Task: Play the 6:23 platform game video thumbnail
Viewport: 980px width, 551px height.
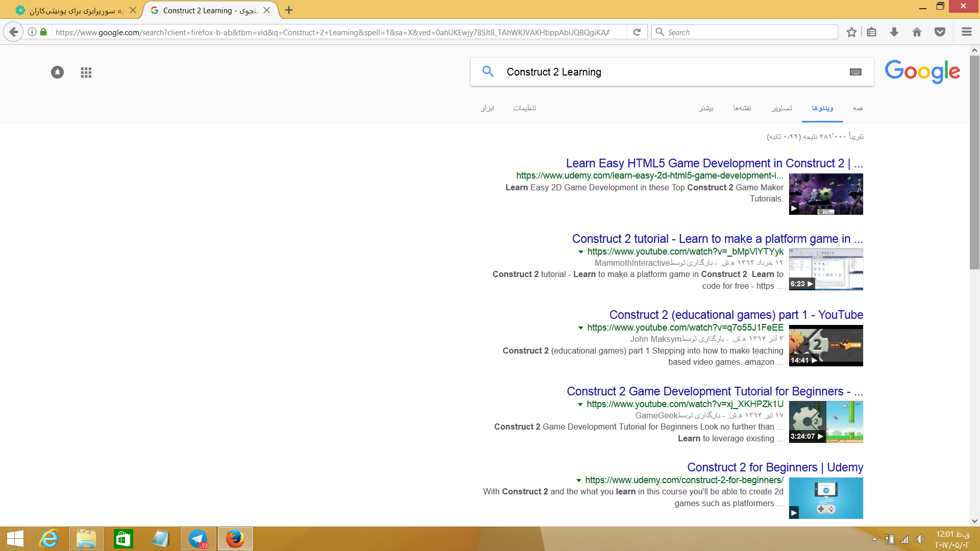Action: click(x=826, y=269)
